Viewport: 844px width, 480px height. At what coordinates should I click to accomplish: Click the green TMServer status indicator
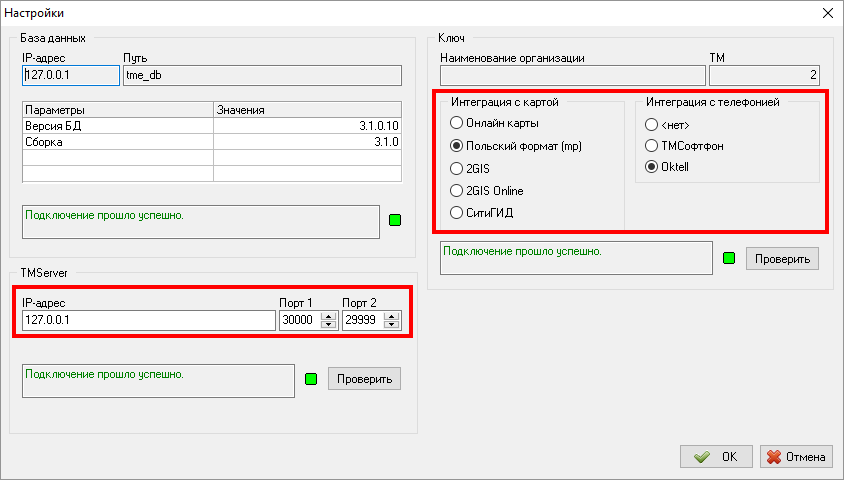(x=310, y=379)
